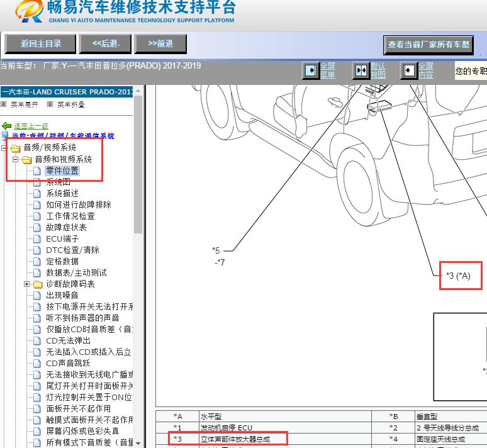
Task: Click the document icon beside 数据表/主动测试
Action: (37, 273)
